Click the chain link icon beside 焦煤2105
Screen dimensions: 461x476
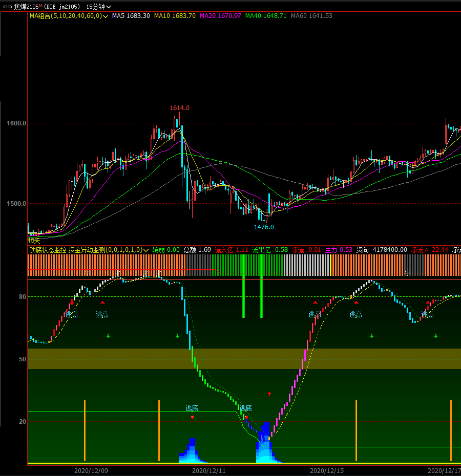[x=7, y=7]
